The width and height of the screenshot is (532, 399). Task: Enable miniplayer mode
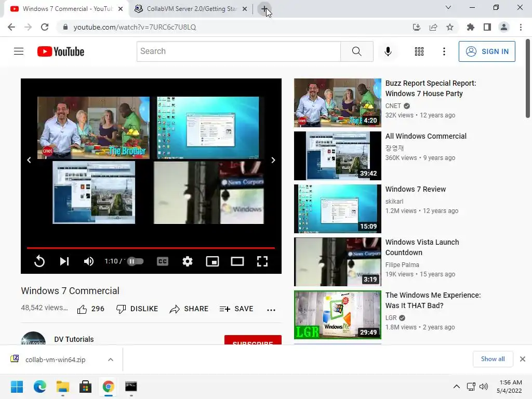point(212,261)
